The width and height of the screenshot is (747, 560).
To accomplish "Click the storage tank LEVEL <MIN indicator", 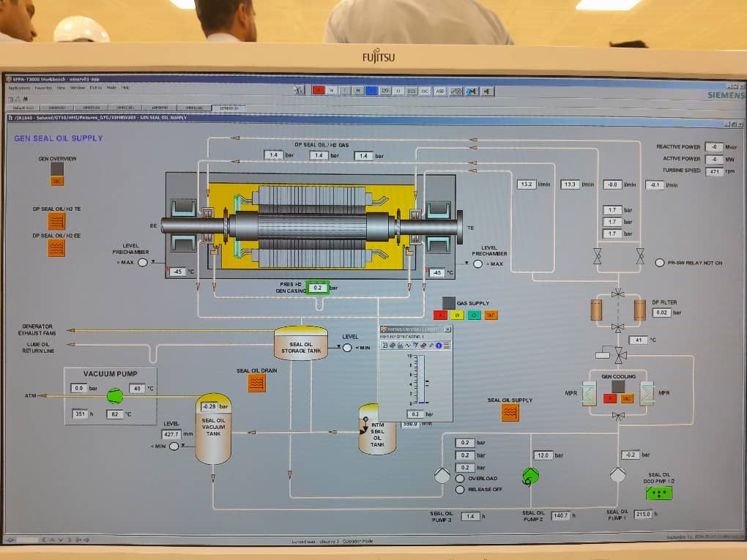I will pyautogui.click(x=347, y=348).
